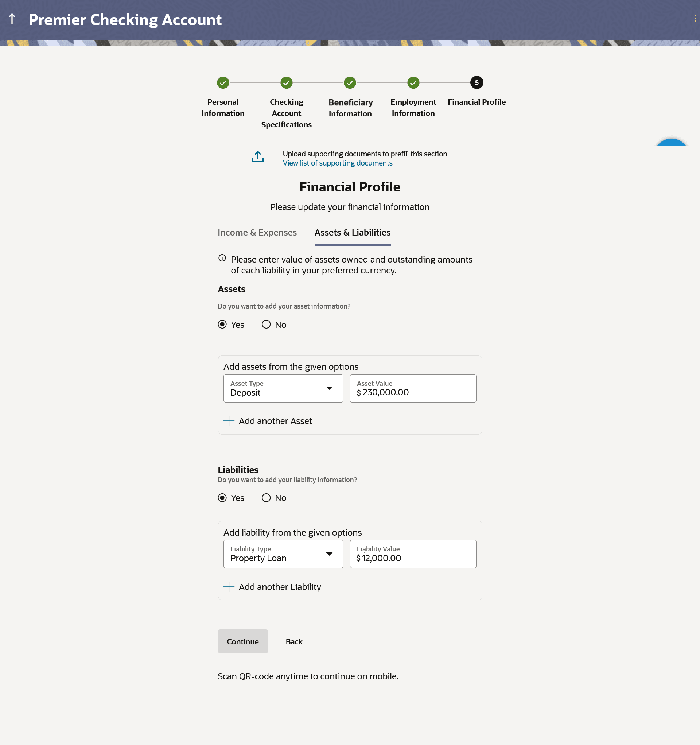Open View list of supporting documents link

tap(337, 163)
